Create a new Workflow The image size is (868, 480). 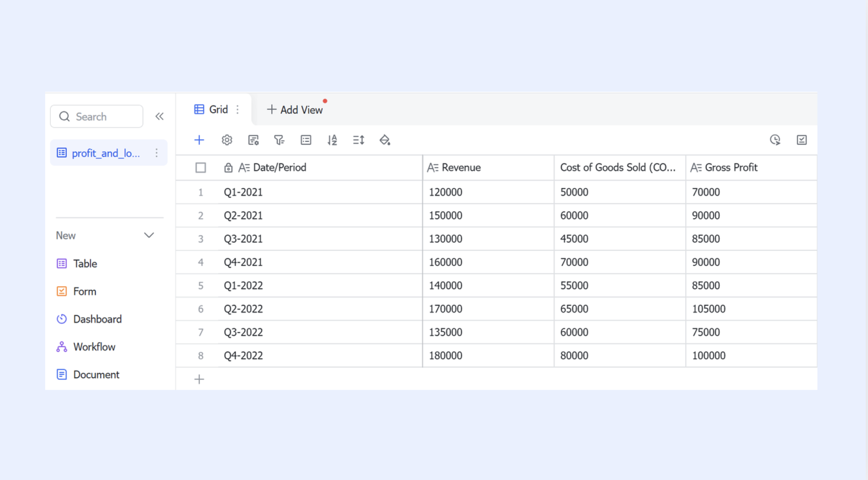[94, 347]
